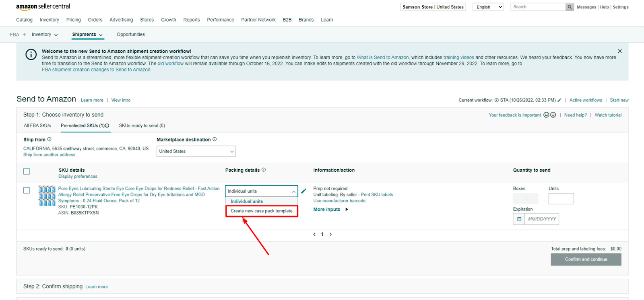This screenshot has width=644, height=300.
Task: Click training videos link in banner
Action: coord(459,58)
